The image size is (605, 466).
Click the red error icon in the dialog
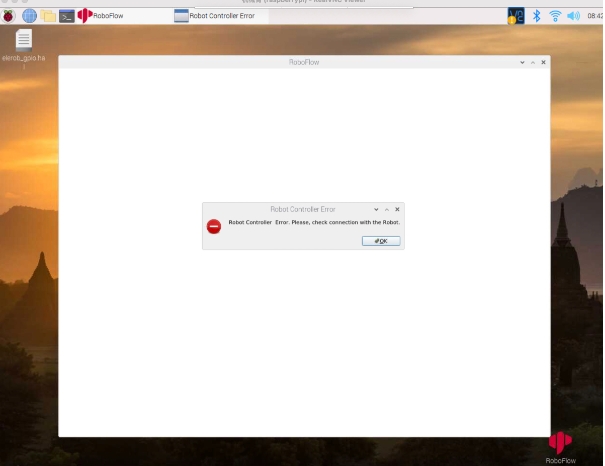pos(214,226)
